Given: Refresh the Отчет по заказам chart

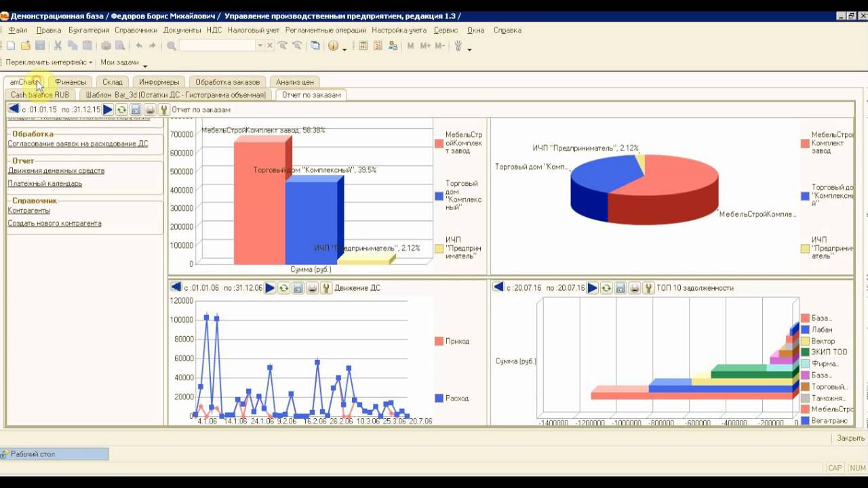Looking at the screenshot, I should point(121,109).
